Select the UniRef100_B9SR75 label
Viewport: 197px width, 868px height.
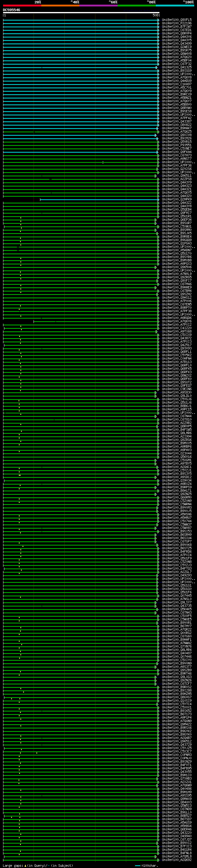click(177, 50)
